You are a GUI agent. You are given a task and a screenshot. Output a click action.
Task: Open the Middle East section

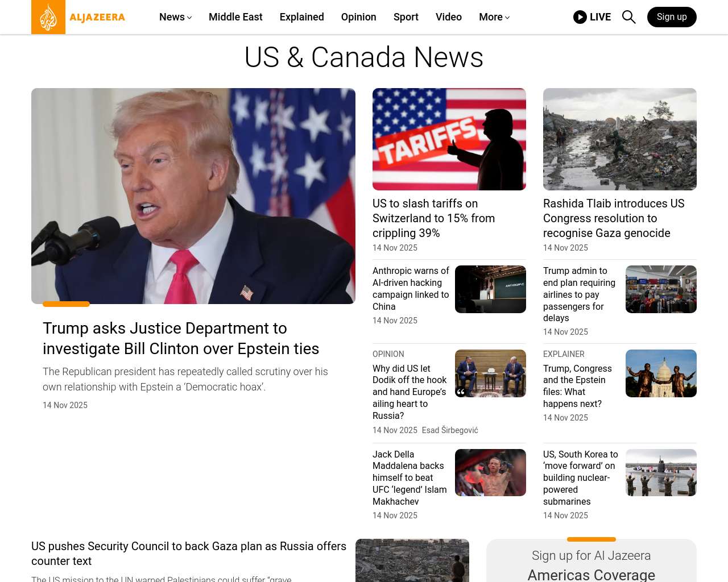tap(235, 17)
